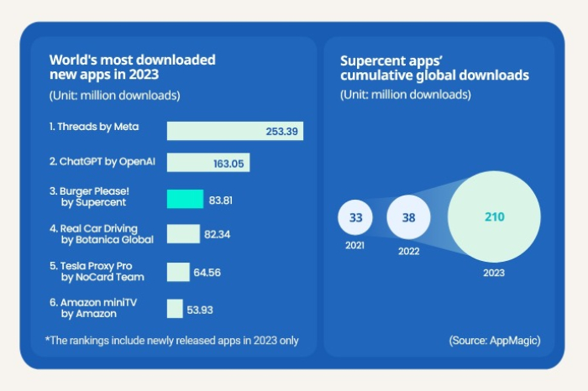Click the '2021' year label
Screen dimensions: 588x391
(354, 246)
